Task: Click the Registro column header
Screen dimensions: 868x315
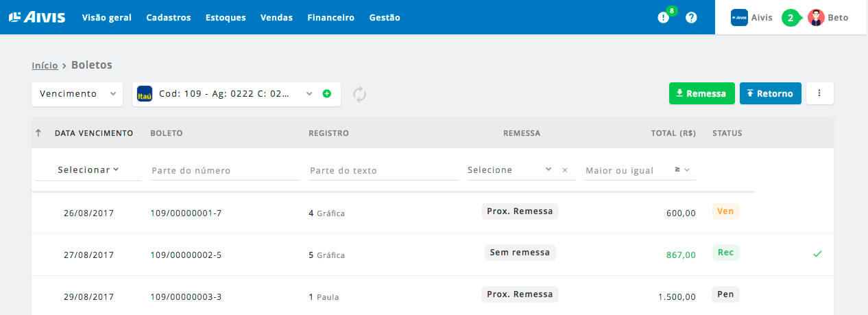Action: point(329,133)
